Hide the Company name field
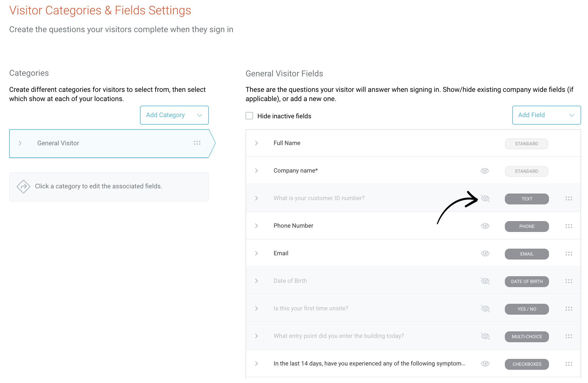Screen dimensions: 588x383 coord(485,171)
